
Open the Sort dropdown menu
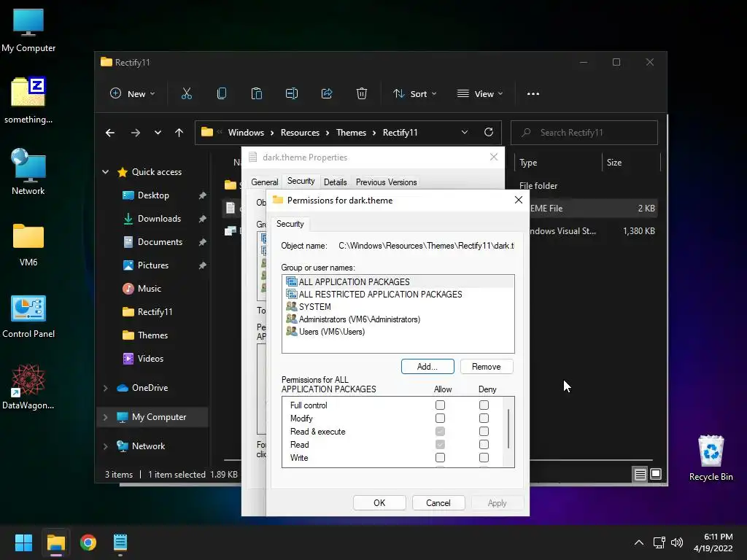pos(414,94)
